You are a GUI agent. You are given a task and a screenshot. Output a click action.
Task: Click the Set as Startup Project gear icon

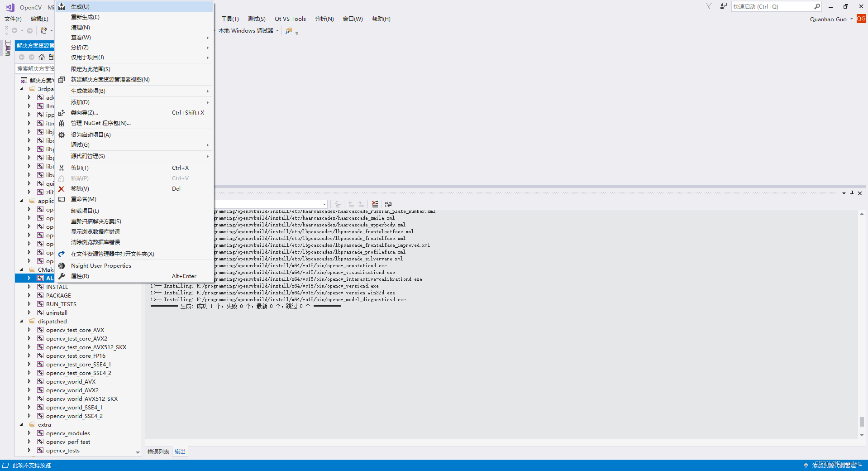(x=62, y=135)
